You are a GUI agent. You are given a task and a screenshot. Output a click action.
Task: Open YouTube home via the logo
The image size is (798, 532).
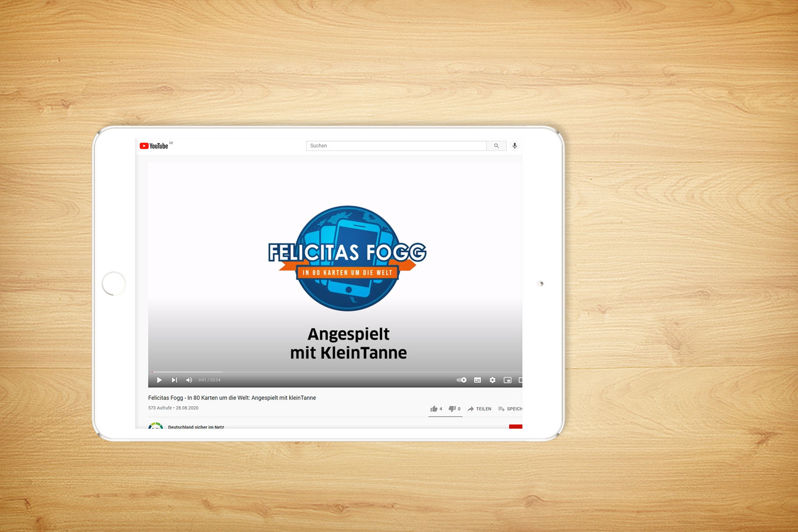click(154, 146)
